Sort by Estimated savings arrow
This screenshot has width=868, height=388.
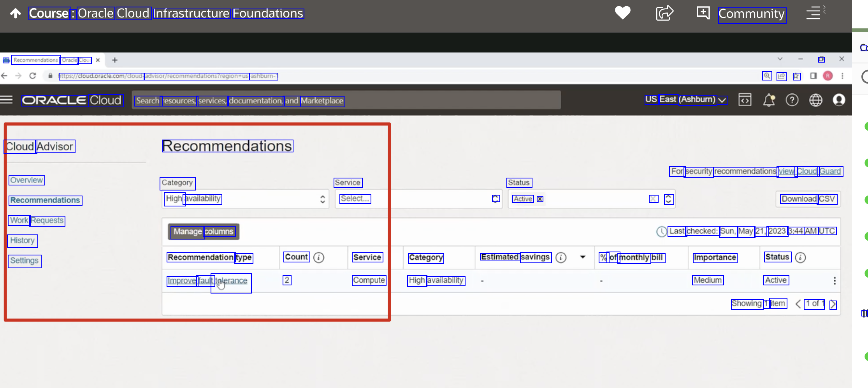click(x=583, y=257)
